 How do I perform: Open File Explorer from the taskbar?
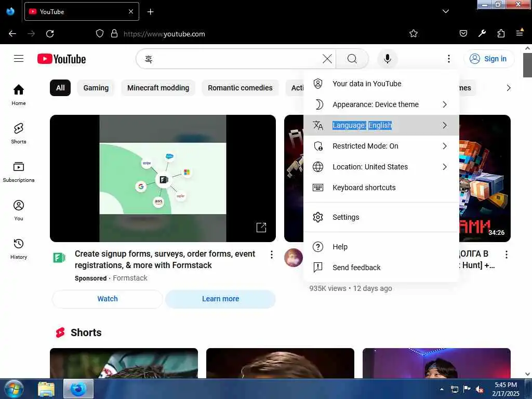46,389
